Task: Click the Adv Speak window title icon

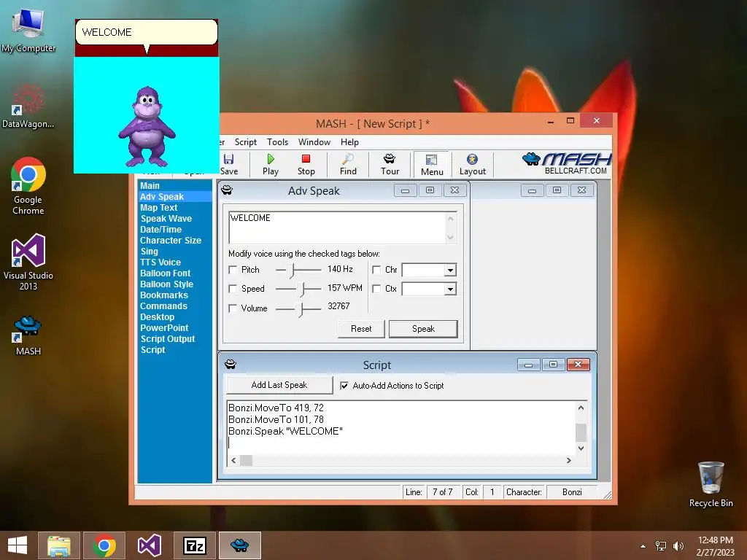Action: (x=227, y=190)
